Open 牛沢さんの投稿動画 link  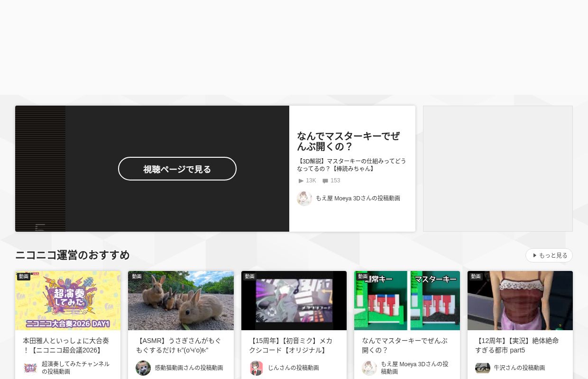(x=519, y=368)
